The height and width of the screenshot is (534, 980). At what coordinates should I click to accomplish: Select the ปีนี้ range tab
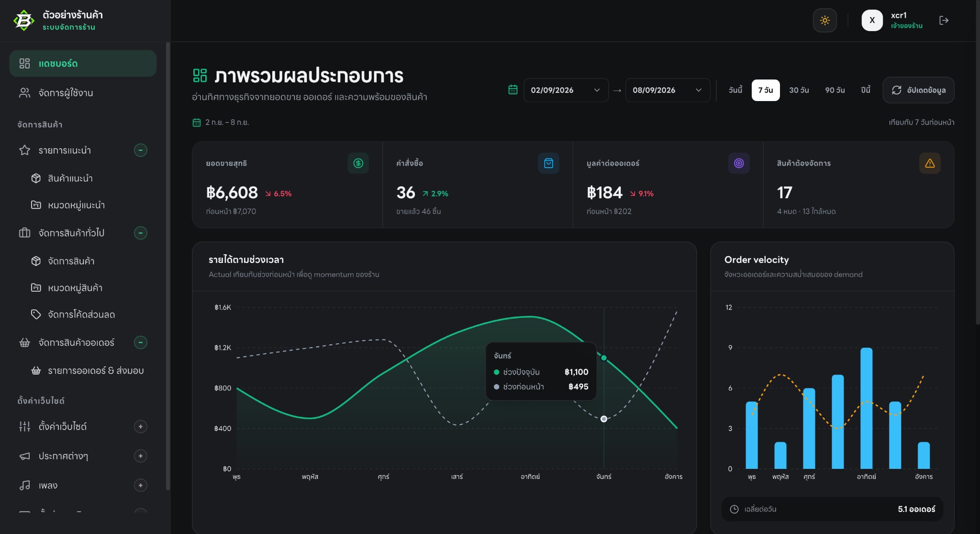coord(866,90)
